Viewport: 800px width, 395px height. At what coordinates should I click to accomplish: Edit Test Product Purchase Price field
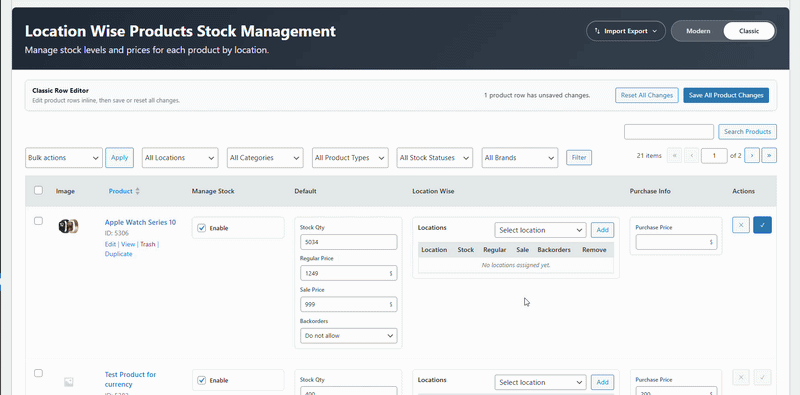click(x=676, y=392)
